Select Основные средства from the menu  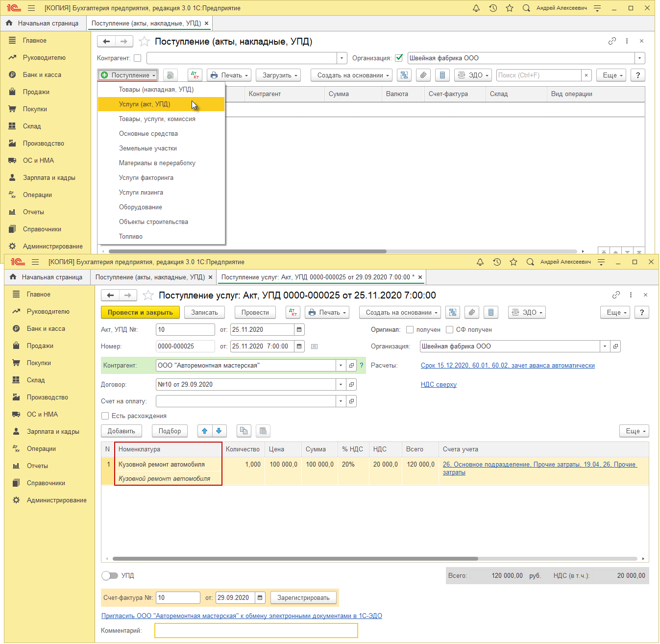[x=161, y=133]
